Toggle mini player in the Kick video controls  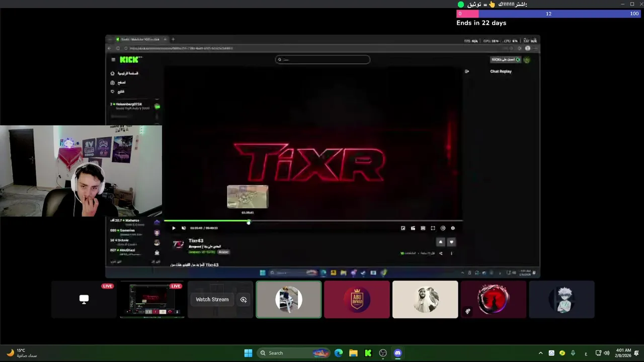[x=403, y=228]
